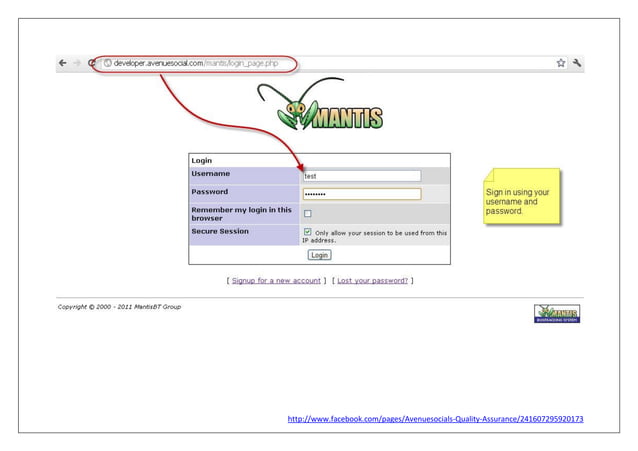The height and width of the screenshot is (451, 638).
Task: Click the Password label
Action: [x=210, y=191]
